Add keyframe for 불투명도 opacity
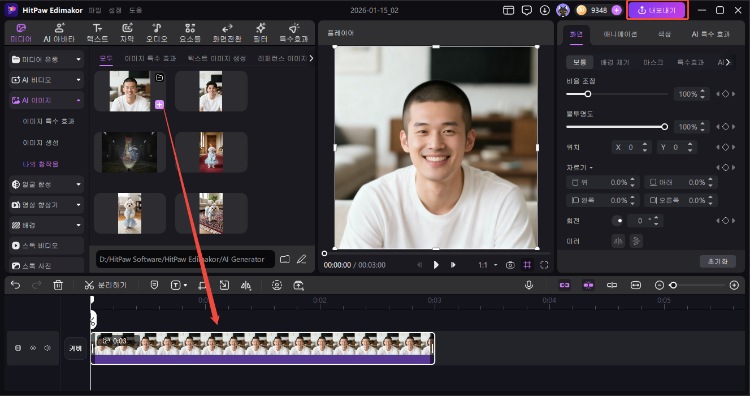 pyautogui.click(x=725, y=127)
